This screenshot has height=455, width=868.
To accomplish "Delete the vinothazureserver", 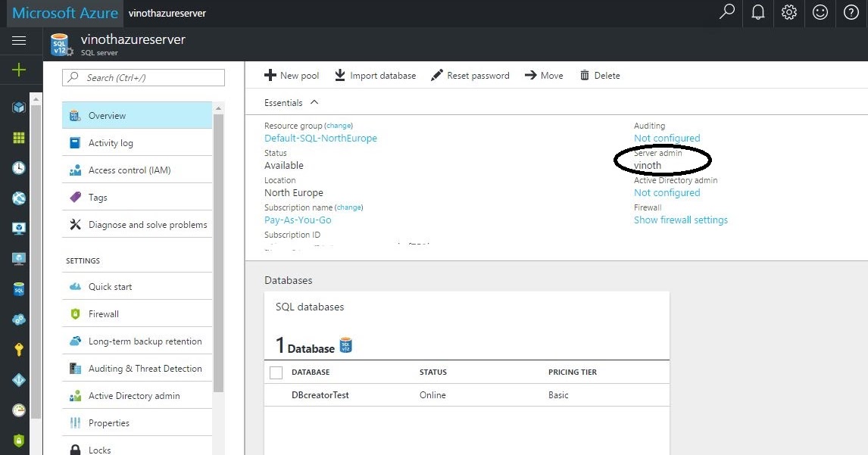I will [x=600, y=75].
